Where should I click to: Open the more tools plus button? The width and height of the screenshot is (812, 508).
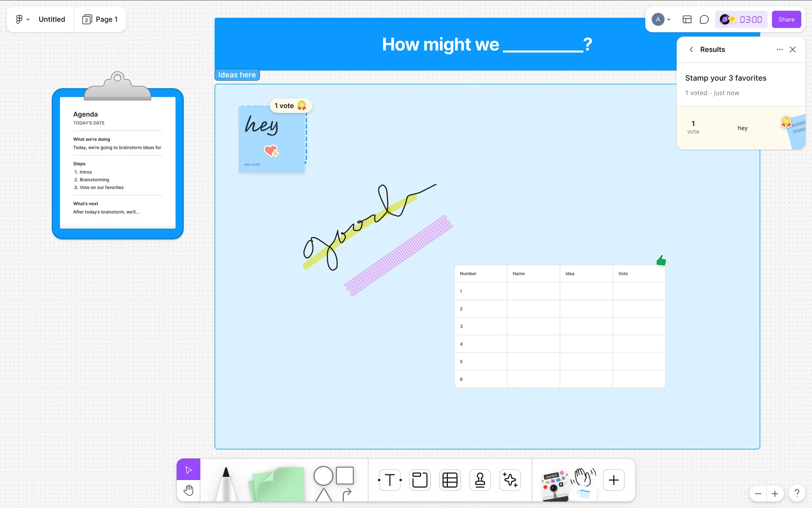click(614, 480)
